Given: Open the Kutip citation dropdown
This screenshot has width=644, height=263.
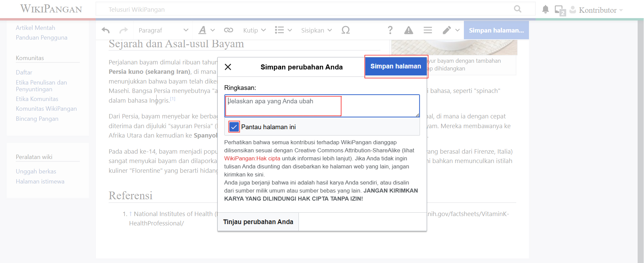Looking at the screenshot, I should (x=254, y=30).
